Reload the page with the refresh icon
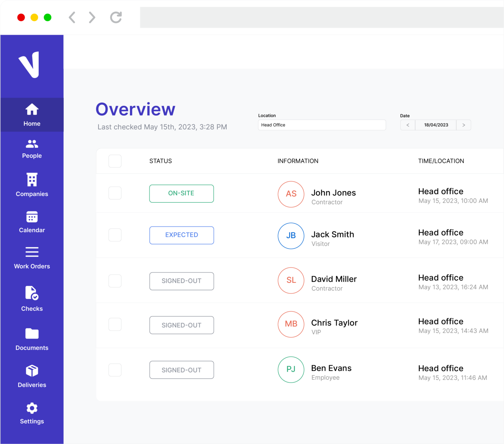 pos(115,17)
